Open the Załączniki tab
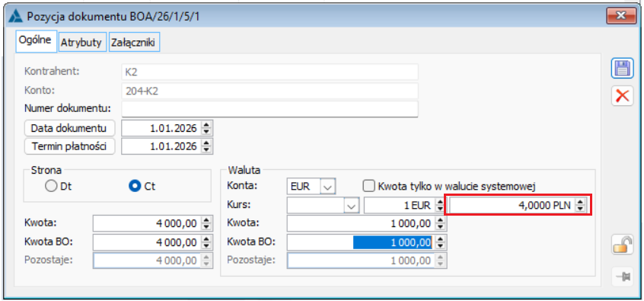Screen dimensions: 644x301 click(x=134, y=43)
